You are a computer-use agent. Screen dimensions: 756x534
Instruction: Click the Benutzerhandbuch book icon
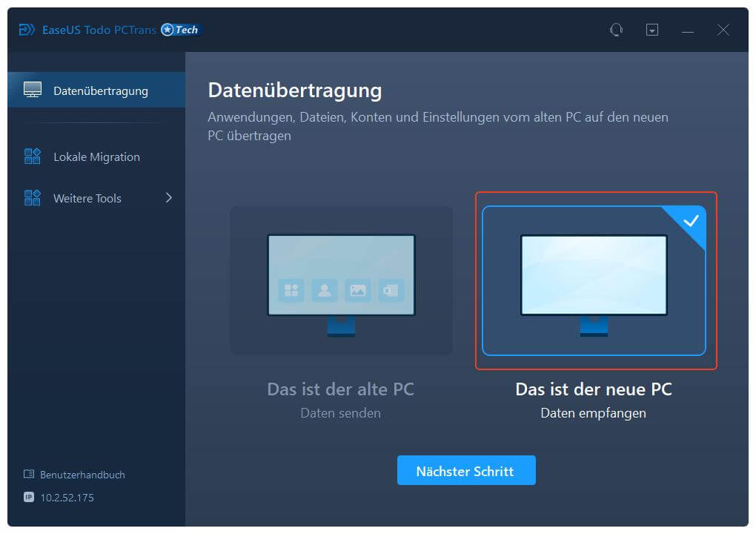click(x=29, y=475)
